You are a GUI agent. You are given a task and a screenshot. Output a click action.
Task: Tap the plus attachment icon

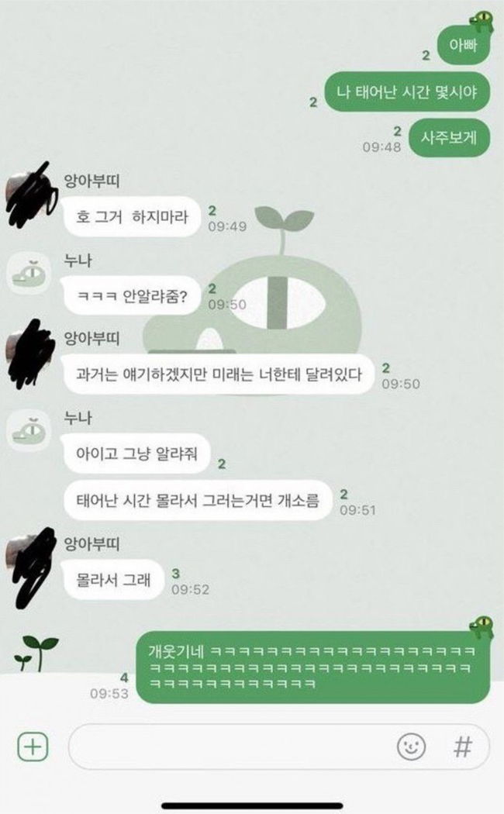[x=33, y=747]
